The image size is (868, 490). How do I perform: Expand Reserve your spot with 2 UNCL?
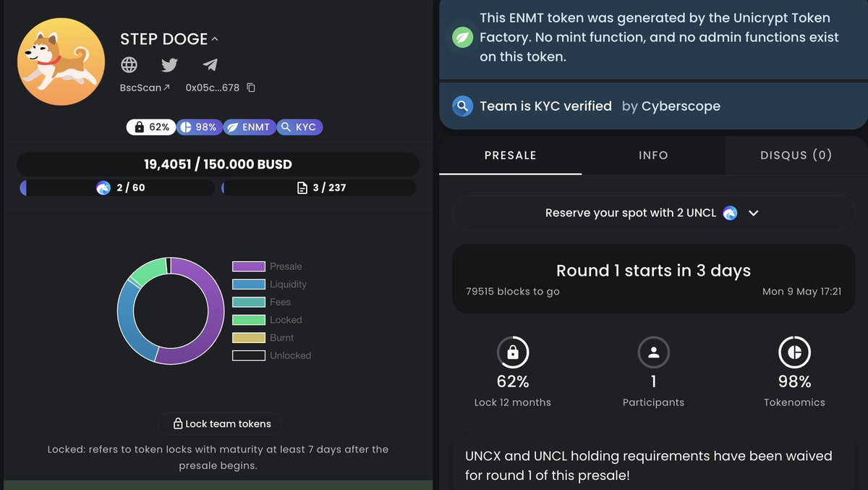tap(653, 214)
